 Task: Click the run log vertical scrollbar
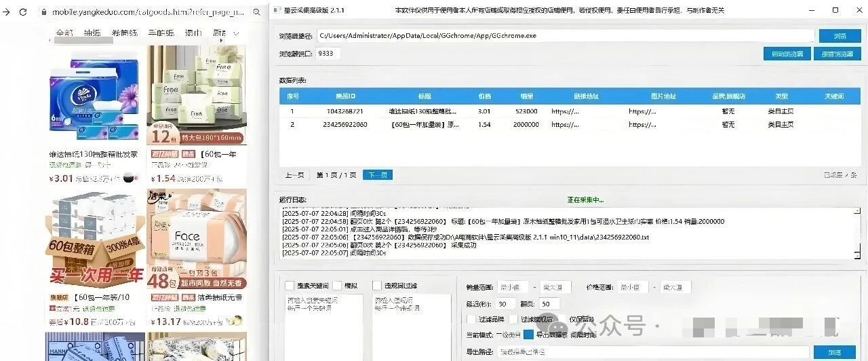(x=858, y=233)
